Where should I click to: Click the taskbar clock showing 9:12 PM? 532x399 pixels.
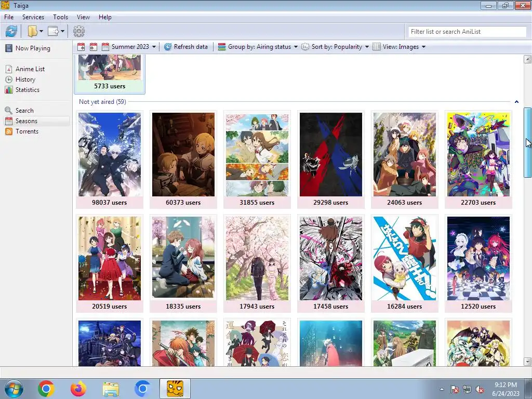506,389
